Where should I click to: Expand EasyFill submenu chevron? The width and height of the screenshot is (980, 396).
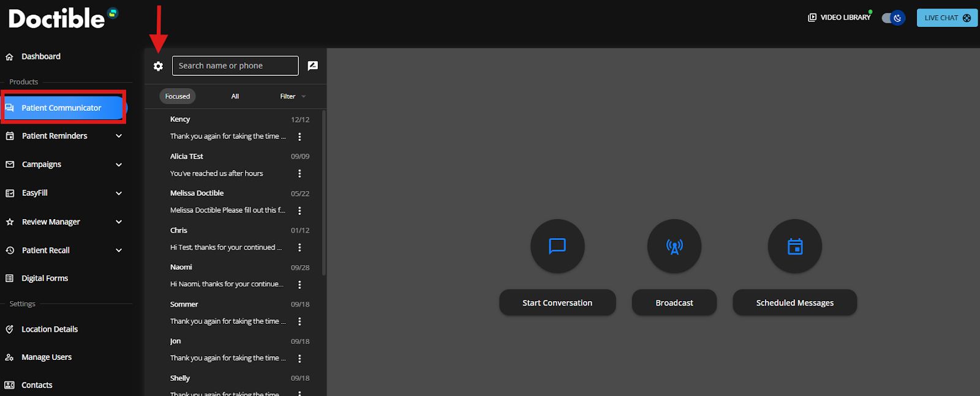(x=119, y=193)
